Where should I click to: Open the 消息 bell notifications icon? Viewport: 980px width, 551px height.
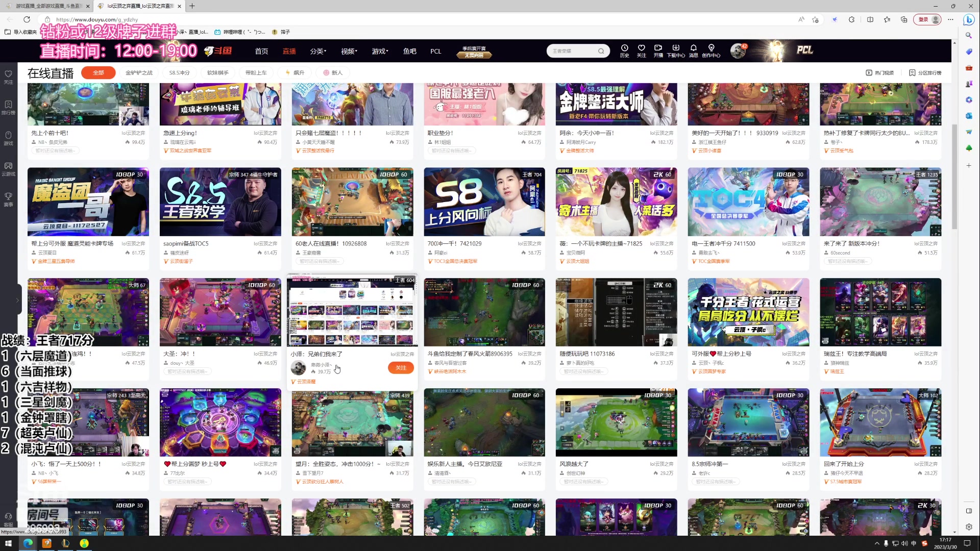(693, 48)
